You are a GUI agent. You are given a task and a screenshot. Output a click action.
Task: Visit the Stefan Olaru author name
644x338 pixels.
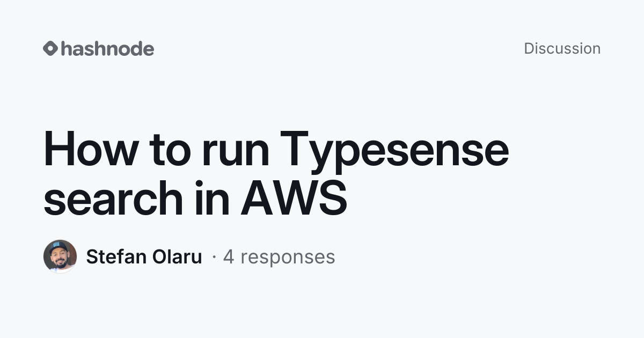(x=144, y=256)
